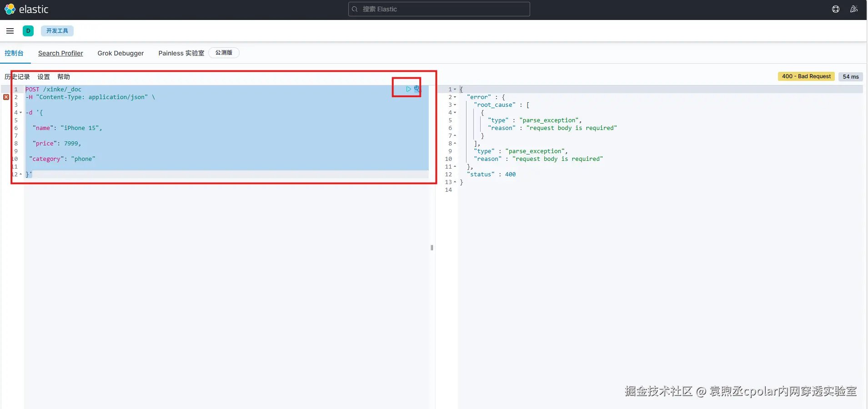Image resolution: width=868 pixels, height=409 pixels.
Task: Open the Search Profiler tab
Action: click(x=60, y=53)
